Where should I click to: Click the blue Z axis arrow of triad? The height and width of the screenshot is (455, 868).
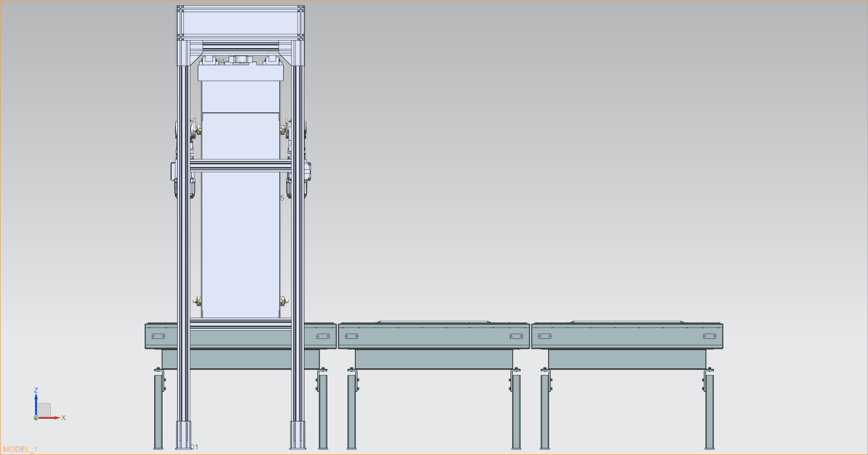pyautogui.click(x=36, y=404)
